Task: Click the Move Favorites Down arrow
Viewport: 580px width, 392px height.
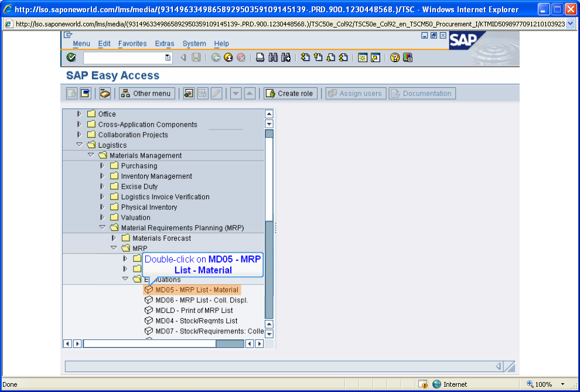Action: pyautogui.click(x=236, y=93)
